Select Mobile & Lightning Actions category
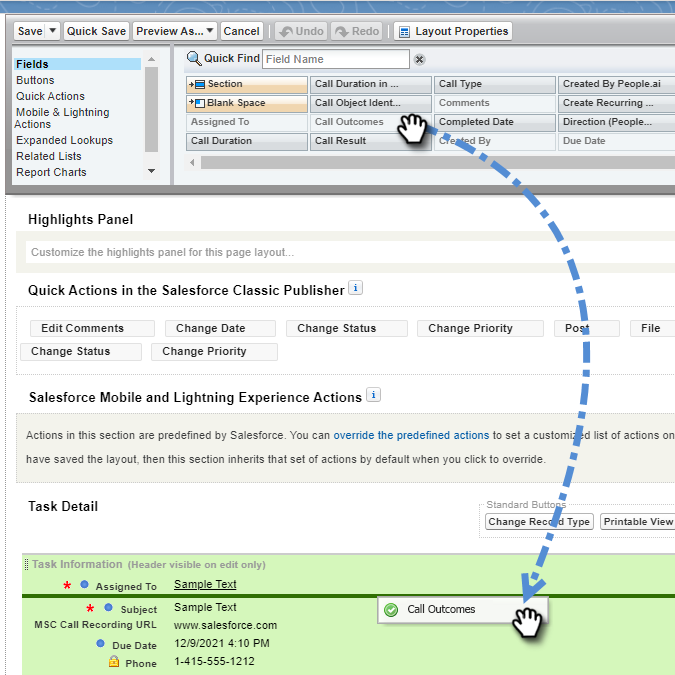The image size is (675, 675). point(62,118)
